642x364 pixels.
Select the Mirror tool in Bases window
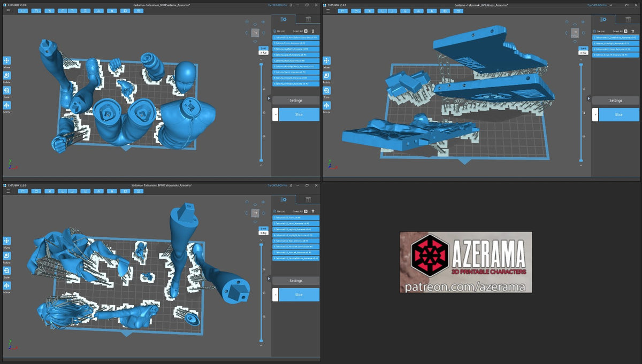pyautogui.click(x=326, y=106)
